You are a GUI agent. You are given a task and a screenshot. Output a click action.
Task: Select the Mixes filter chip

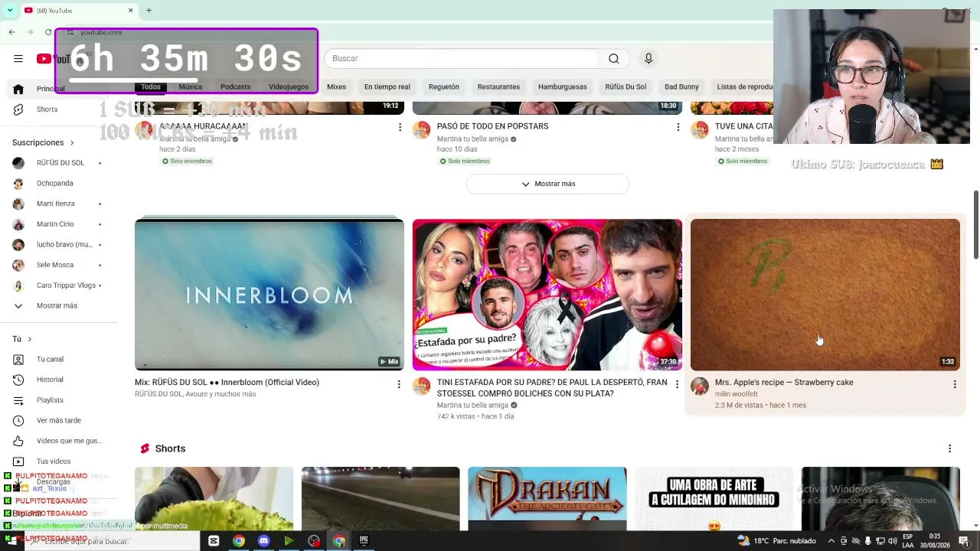click(x=337, y=87)
